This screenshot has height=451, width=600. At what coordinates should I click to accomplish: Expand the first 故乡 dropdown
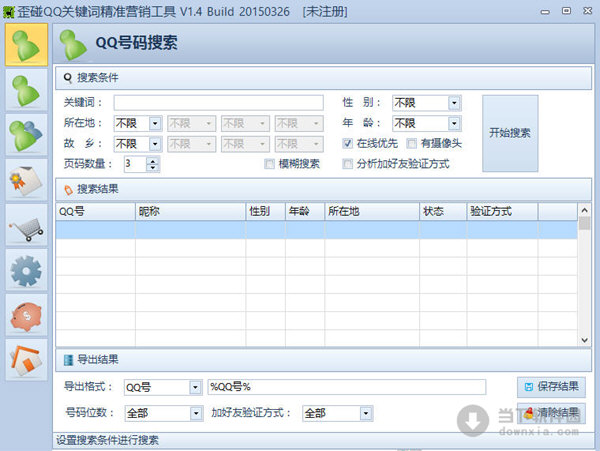point(155,144)
